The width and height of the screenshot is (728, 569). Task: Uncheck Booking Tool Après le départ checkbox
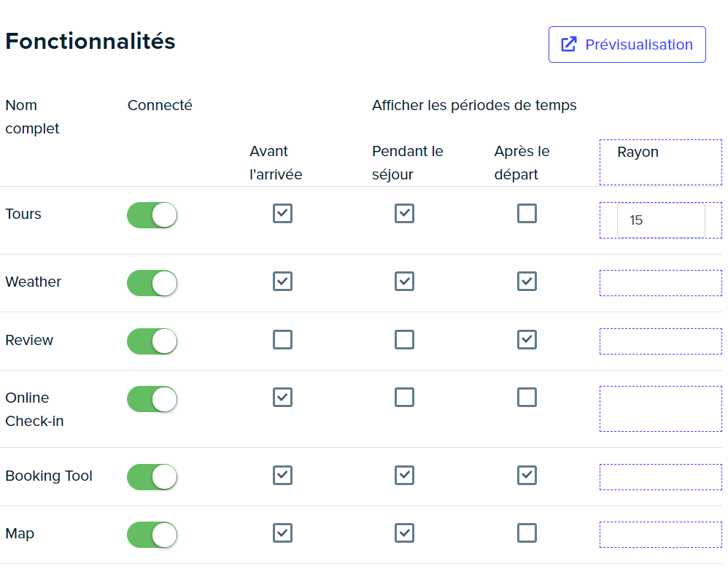pos(527,475)
